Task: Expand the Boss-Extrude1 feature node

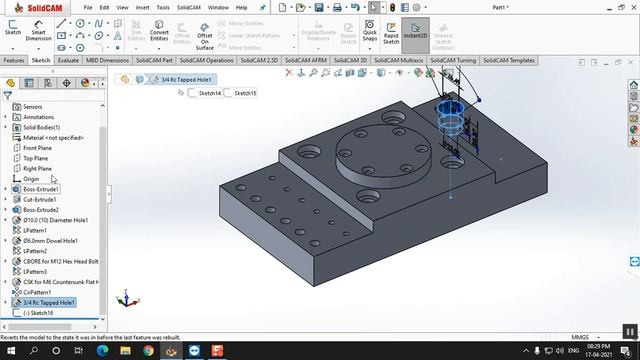Action: tap(5, 189)
